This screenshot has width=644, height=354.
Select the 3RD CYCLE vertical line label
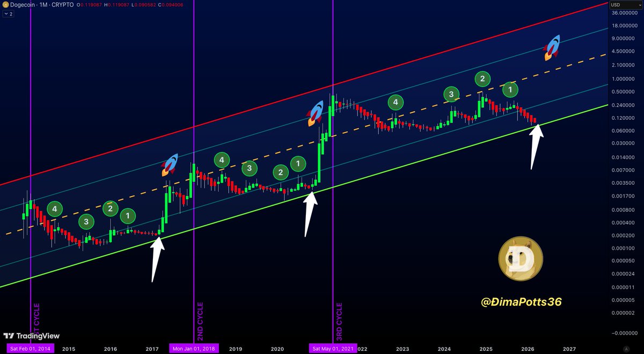coord(340,321)
